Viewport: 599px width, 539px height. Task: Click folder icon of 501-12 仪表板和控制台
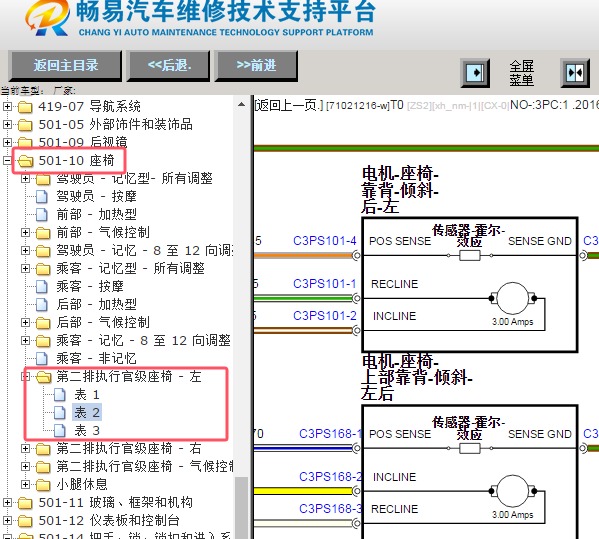(x=25, y=521)
